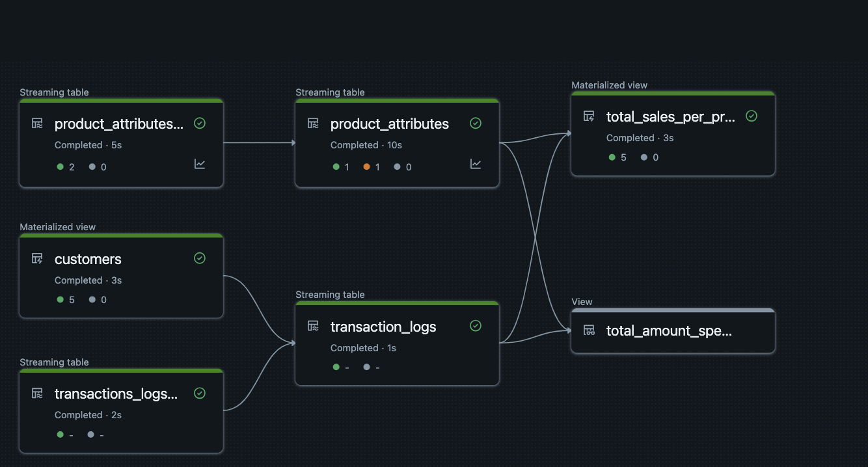Viewport: 868px width, 467px height.
Task: Open the chart icon on product_attributes node
Action: (476, 165)
